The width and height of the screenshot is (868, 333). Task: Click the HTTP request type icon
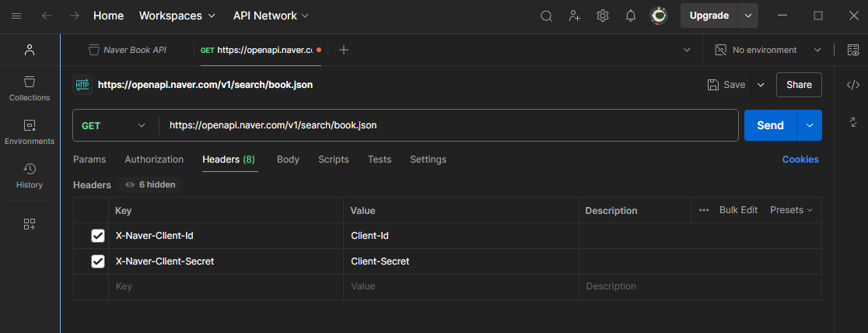pyautogui.click(x=82, y=85)
